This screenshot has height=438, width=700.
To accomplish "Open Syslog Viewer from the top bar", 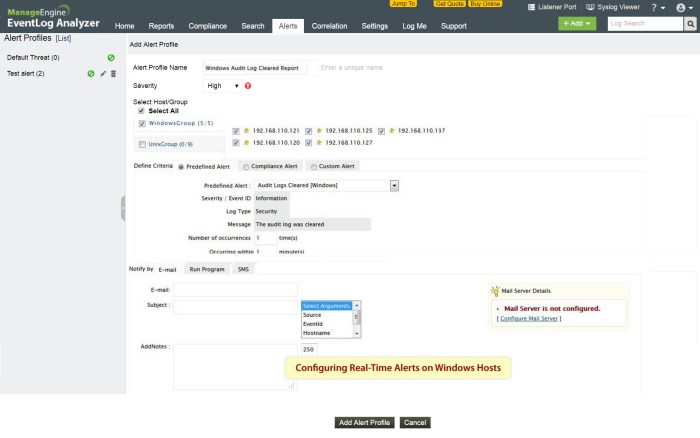I will click(x=613, y=7).
